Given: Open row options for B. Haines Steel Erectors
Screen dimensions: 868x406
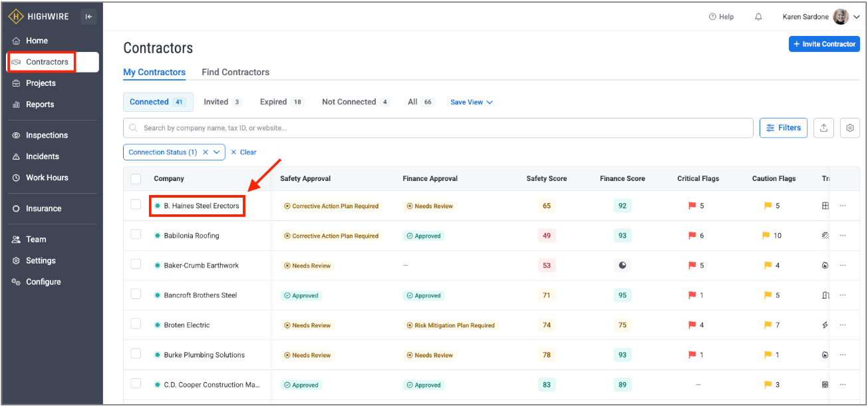Looking at the screenshot, I should click(843, 206).
